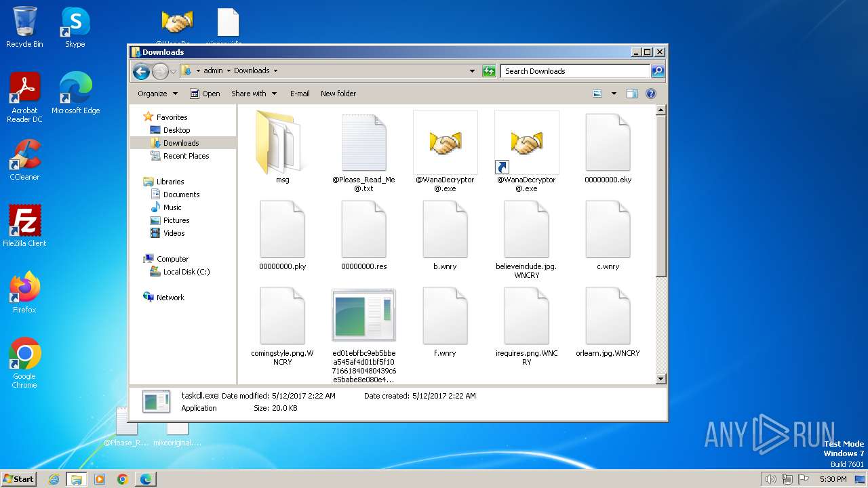Select the c.wnry file
Viewport: 868px width, 488px height.
click(608, 235)
